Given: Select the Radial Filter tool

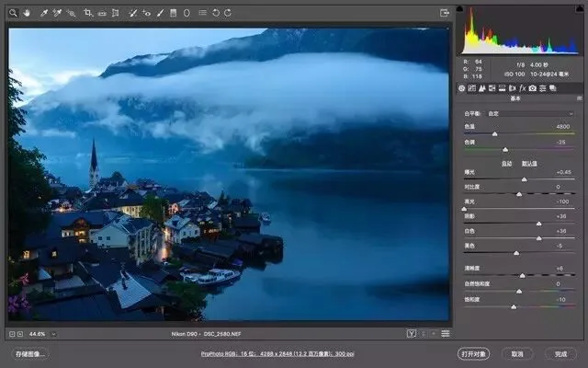Looking at the screenshot, I should pos(187,13).
